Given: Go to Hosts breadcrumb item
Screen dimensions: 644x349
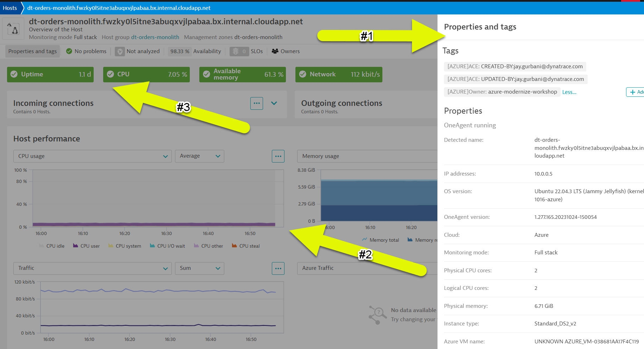Looking at the screenshot, I should click(x=10, y=8).
